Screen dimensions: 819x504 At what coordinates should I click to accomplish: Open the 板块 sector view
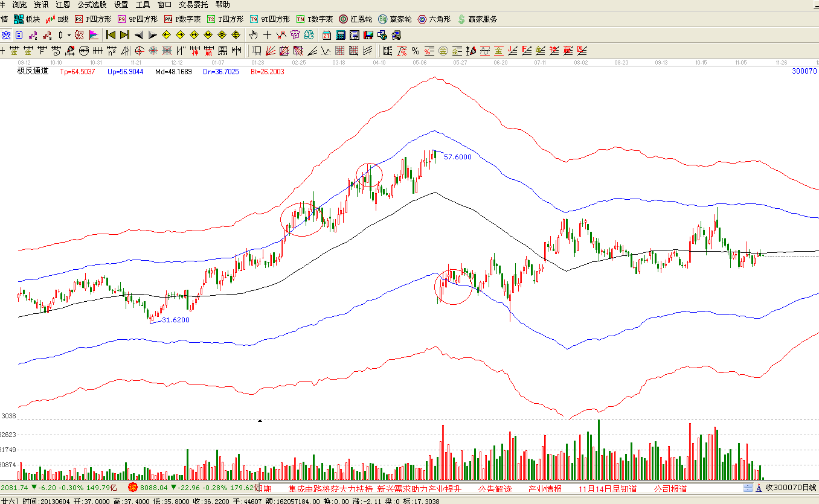(27, 19)
